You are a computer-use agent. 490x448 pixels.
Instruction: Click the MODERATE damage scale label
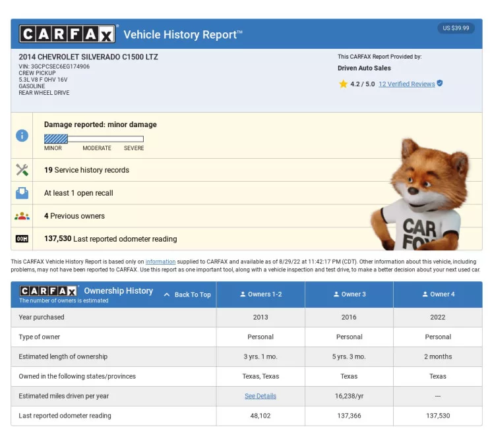[97, 148]
